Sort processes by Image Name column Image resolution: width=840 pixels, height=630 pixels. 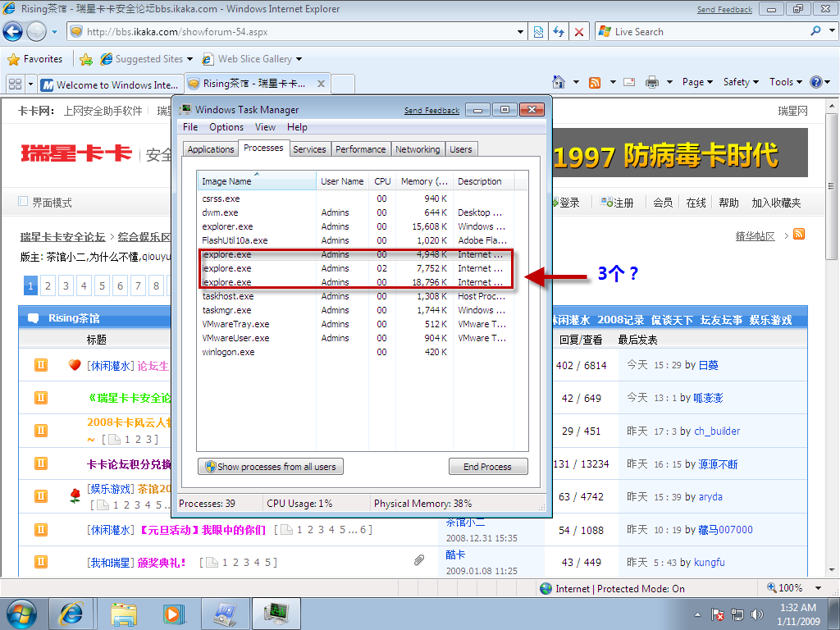coord(256,181)
